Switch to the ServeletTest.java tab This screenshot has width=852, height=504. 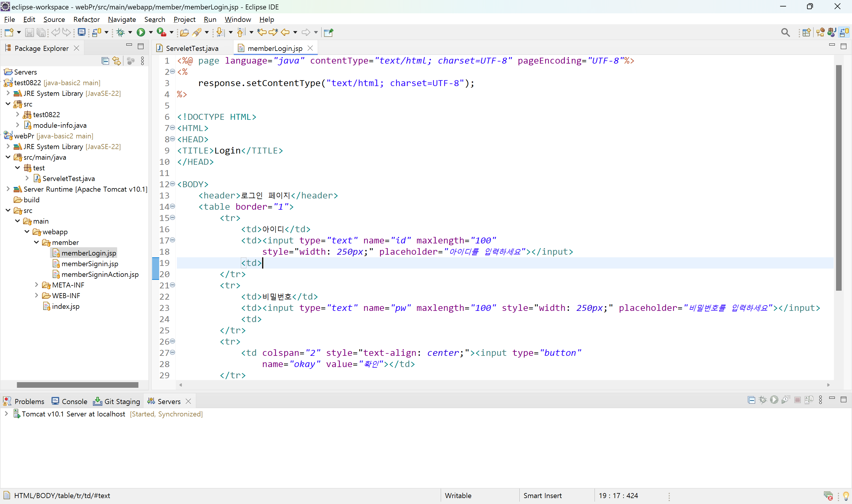pyautogui.click(x=192, y=48)
